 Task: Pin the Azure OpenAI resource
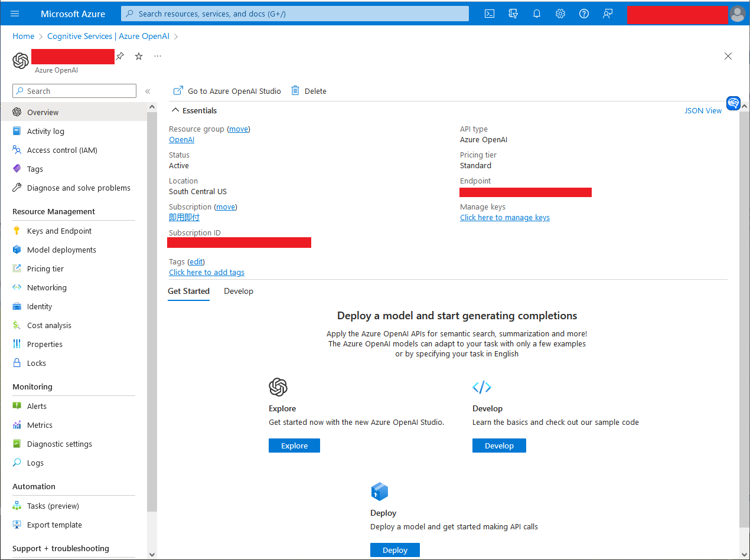pos(120,56)
